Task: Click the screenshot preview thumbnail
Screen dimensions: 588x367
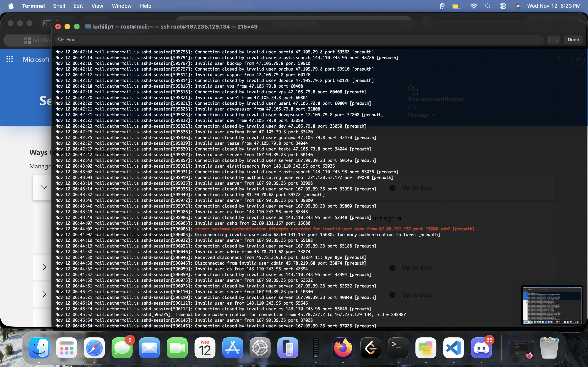Action: tap(552, 305)
